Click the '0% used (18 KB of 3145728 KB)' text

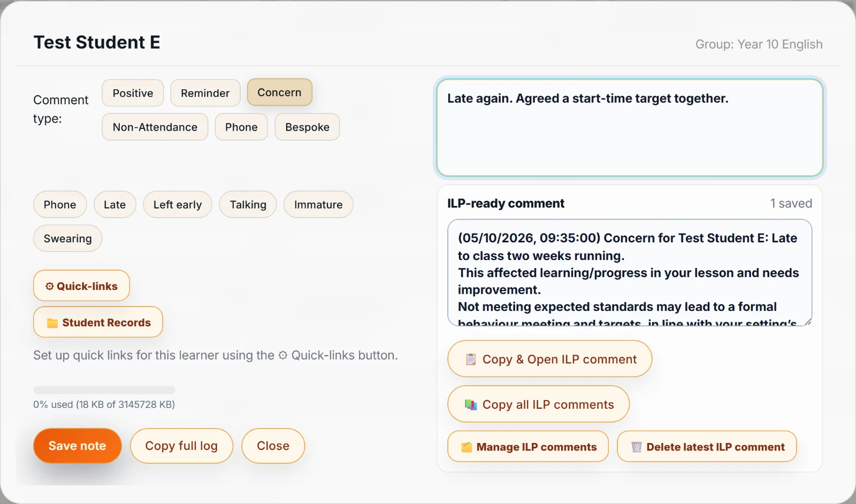tap(104, 404)
